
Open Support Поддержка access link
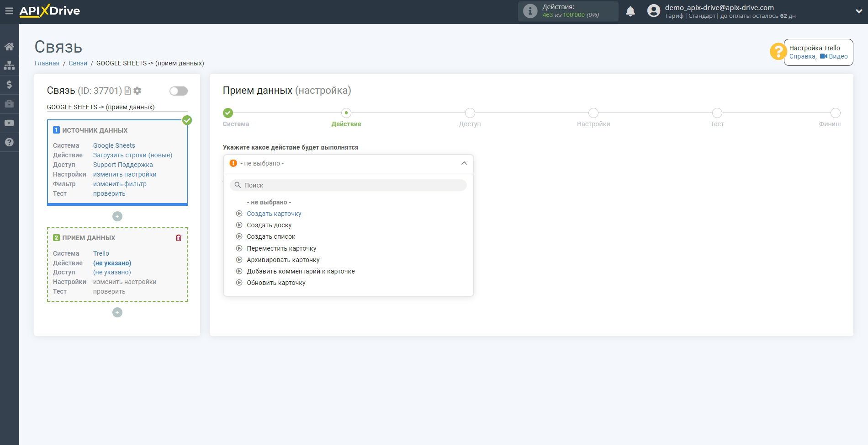coord(123,165)
